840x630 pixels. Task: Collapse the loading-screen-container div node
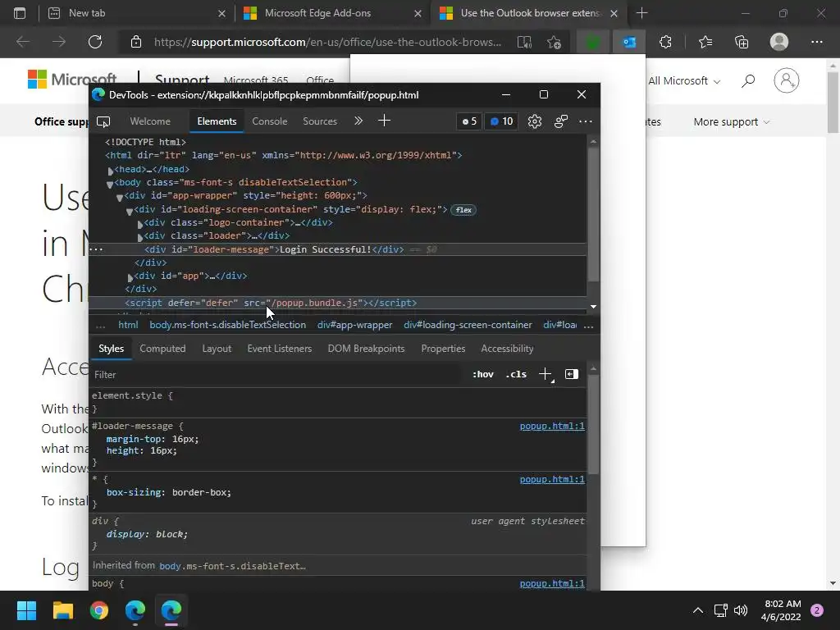130,211
